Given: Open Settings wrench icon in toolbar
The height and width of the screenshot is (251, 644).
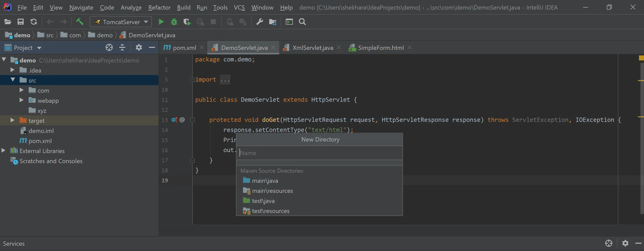Looking at the screenshot, I should tap(260, 22).
